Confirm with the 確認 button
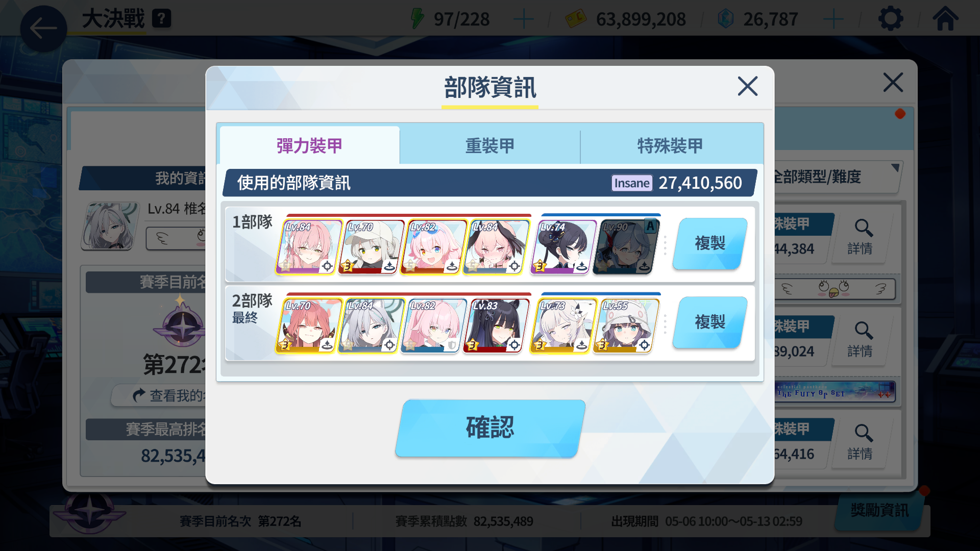Screen dimensions: 980x551 pyautogui.click(x=490, y=428)
